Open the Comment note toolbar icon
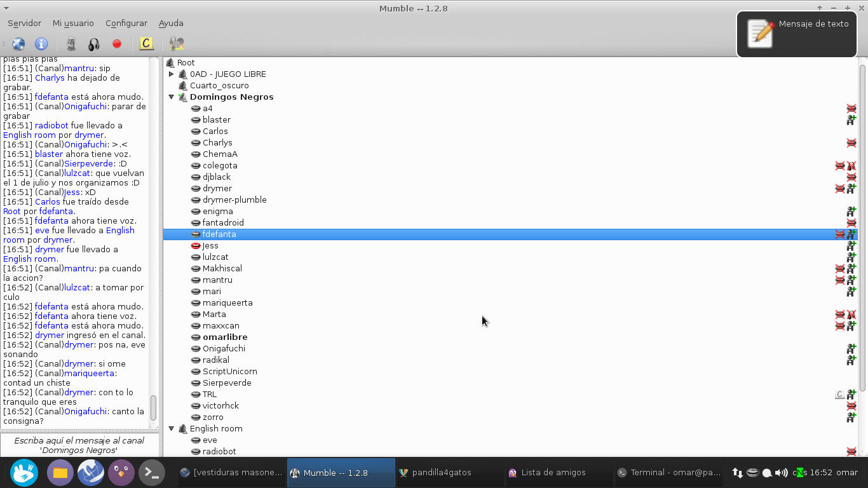868x488 pixels. (x=146, y=44)
